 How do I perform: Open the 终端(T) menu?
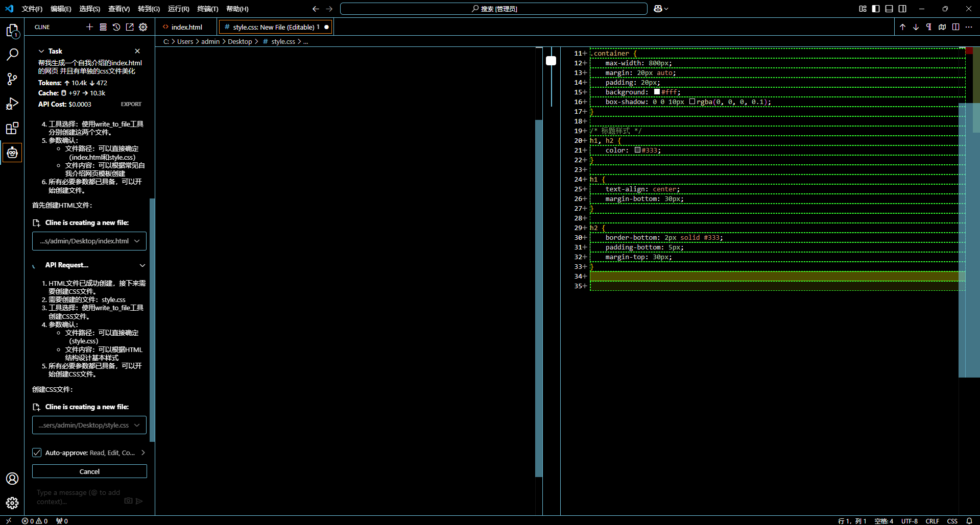coord(207,9)
